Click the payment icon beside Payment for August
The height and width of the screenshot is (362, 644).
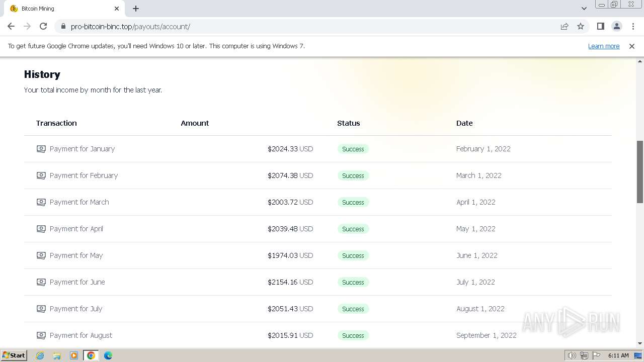(x=41, y=335)
